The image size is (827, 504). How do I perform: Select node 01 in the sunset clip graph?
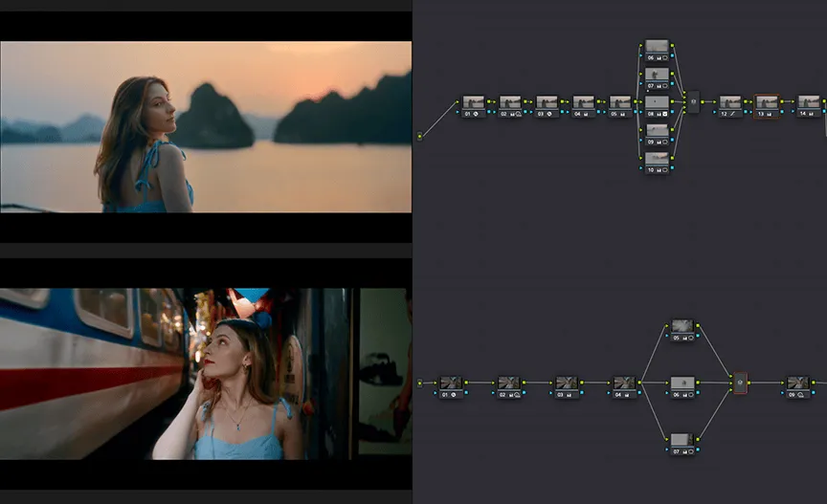[473, 103]
